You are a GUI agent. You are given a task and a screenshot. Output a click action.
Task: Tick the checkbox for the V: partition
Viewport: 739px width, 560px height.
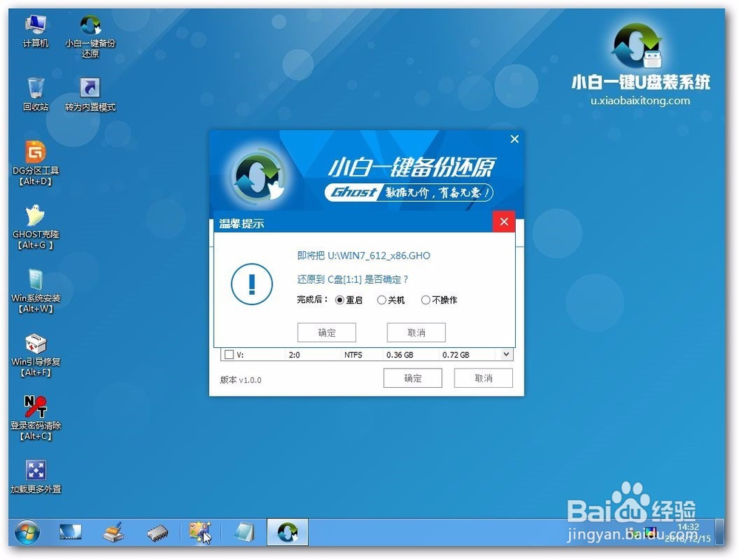click(x=228, y=354)
